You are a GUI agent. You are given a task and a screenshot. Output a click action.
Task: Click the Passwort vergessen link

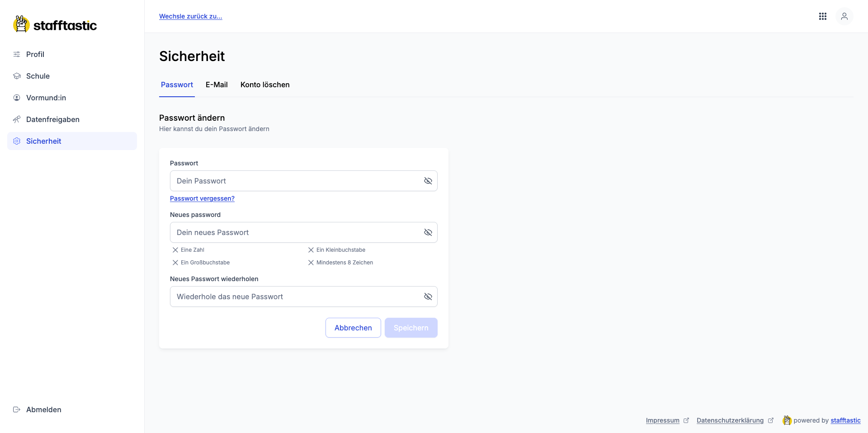point(202,198)
